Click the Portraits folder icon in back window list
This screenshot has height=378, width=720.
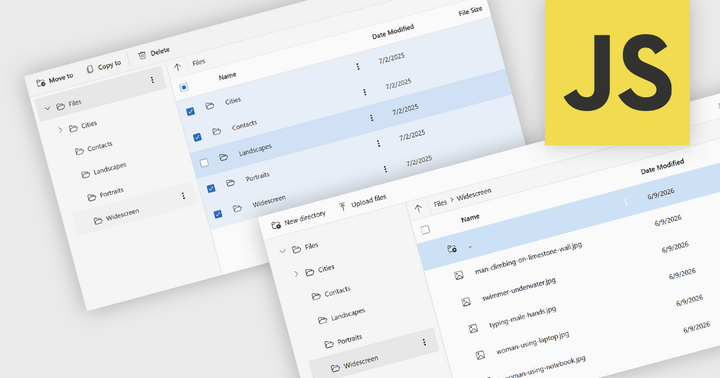click(x=231, y=183)
